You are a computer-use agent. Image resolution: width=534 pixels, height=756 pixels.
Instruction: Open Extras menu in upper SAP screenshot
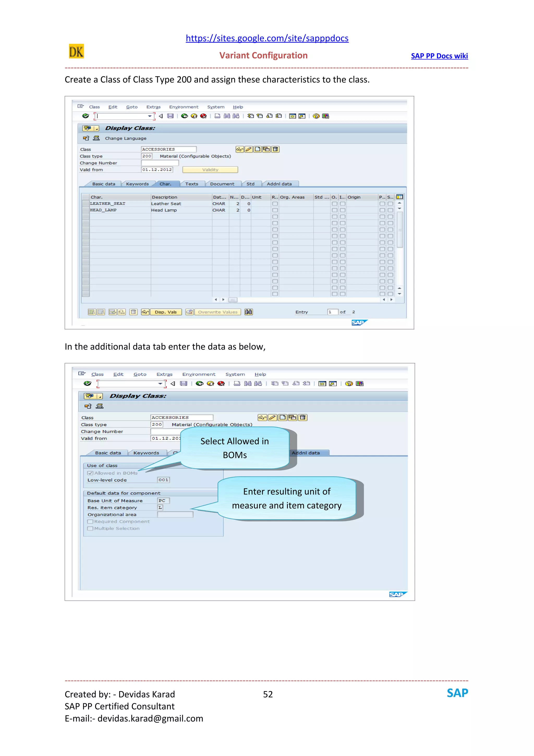(153, 107)
